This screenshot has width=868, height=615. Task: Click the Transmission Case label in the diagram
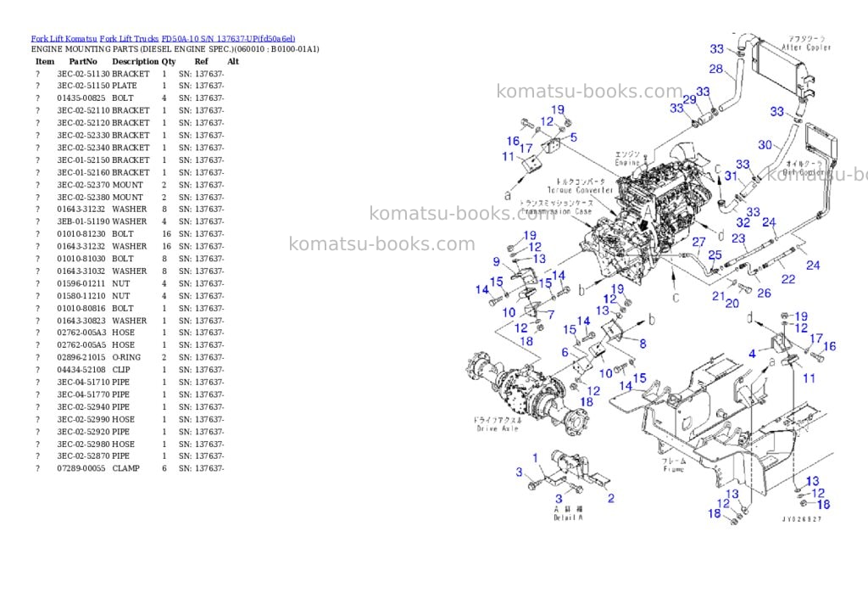(x=556, y=211)
